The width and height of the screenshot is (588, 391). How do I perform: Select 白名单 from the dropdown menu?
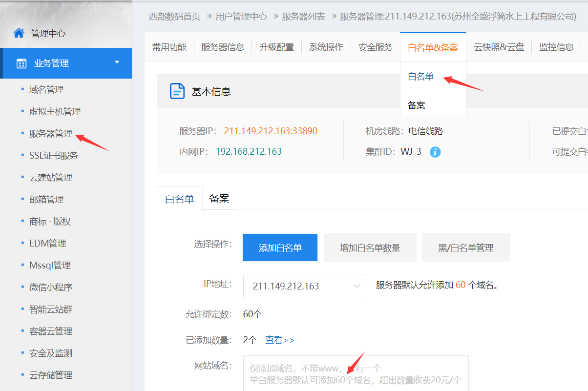point(420,77)
